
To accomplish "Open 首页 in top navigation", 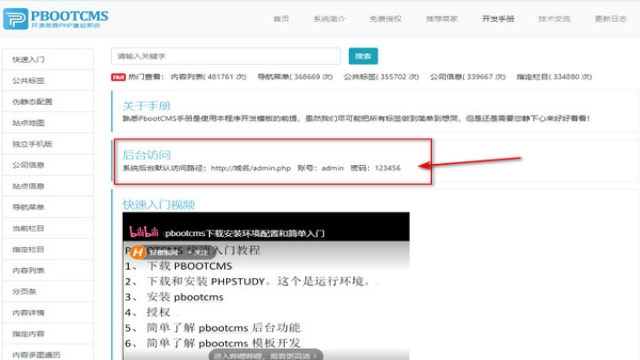I will click(x=281, y=19).
